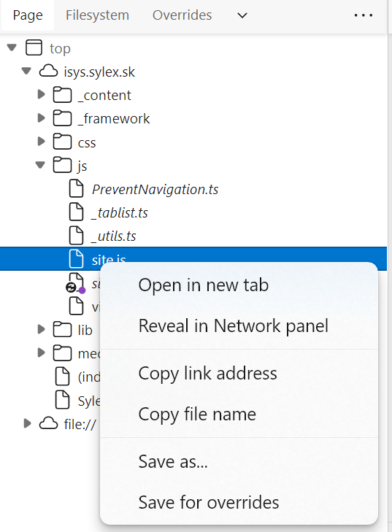The image size is (392, 532).
Task: Expand the _framework folder
Action: tap(41, 118)
